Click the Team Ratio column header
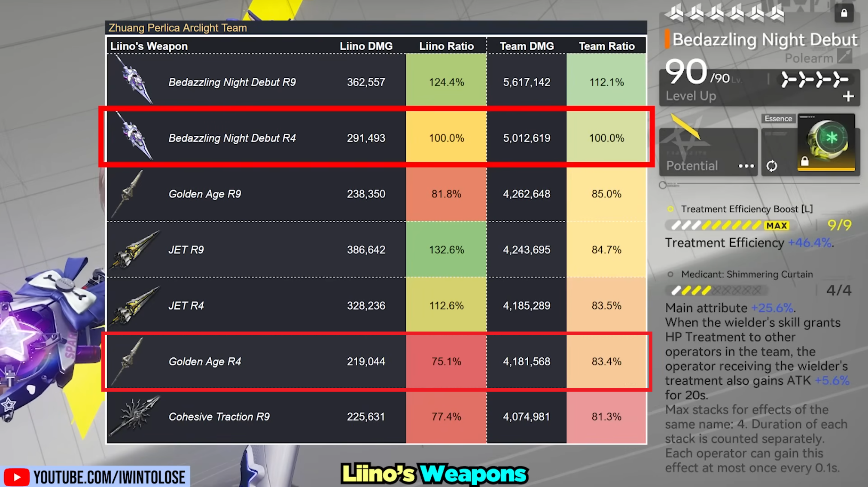Image resolution: width=868 pixels, height=487 pixels. pos(606,46)
